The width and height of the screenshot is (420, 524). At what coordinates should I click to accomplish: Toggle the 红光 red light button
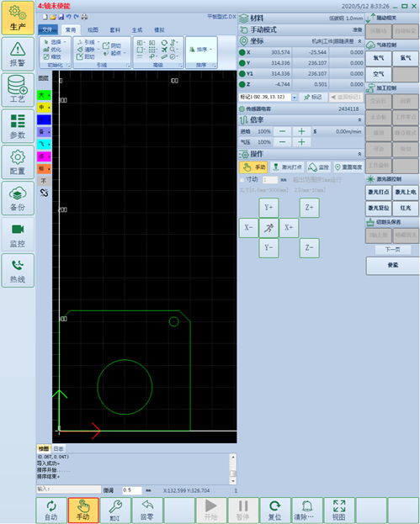pyautogui.click(x=406, y=208)
